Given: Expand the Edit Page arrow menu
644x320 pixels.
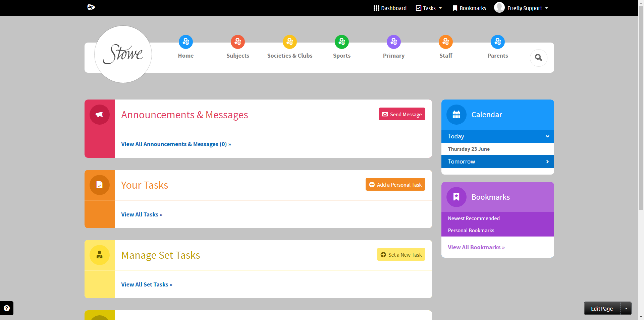Looking at the screenshot, I should coord(626,309).
